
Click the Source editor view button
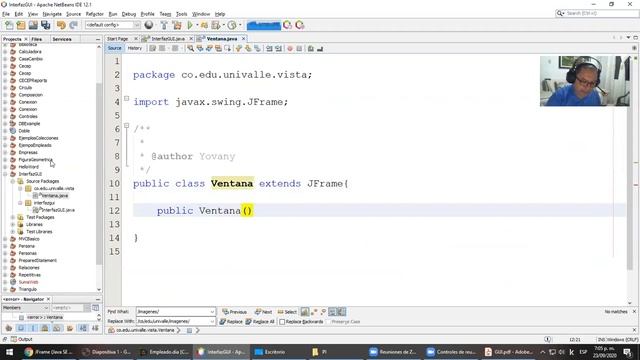pos(114,48)
